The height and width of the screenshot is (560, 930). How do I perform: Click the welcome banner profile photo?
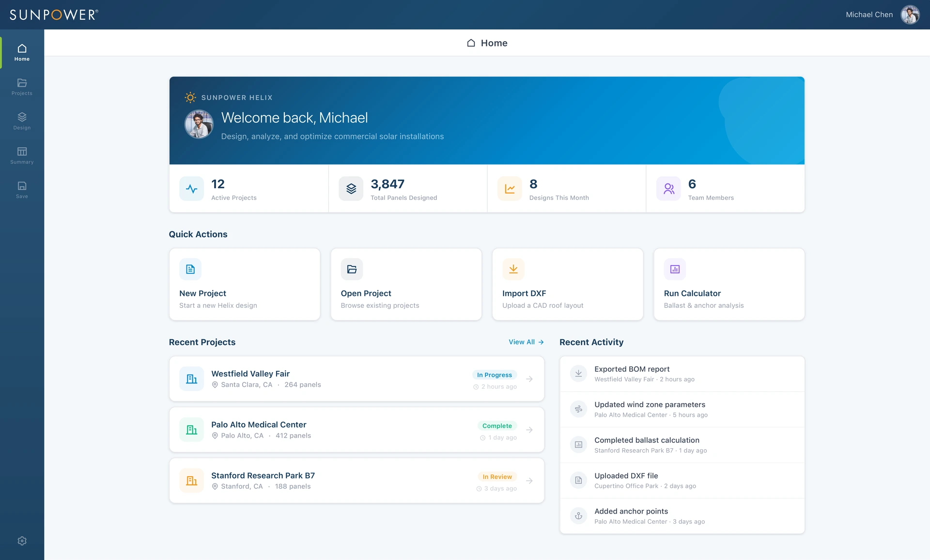point(199,124)
